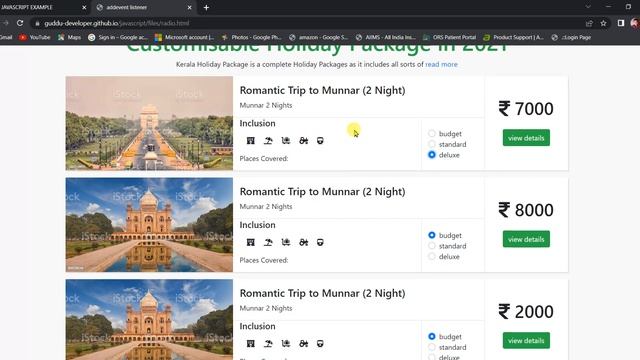Close the JAVASCRIPT EXAMPLE tab
The image size is (640, 360).
click(x=84, y=7)
